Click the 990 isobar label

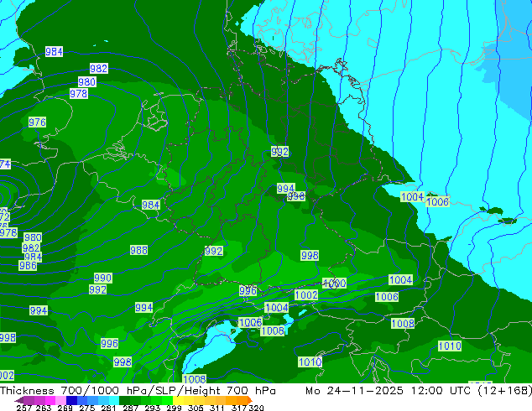[103, 278]
